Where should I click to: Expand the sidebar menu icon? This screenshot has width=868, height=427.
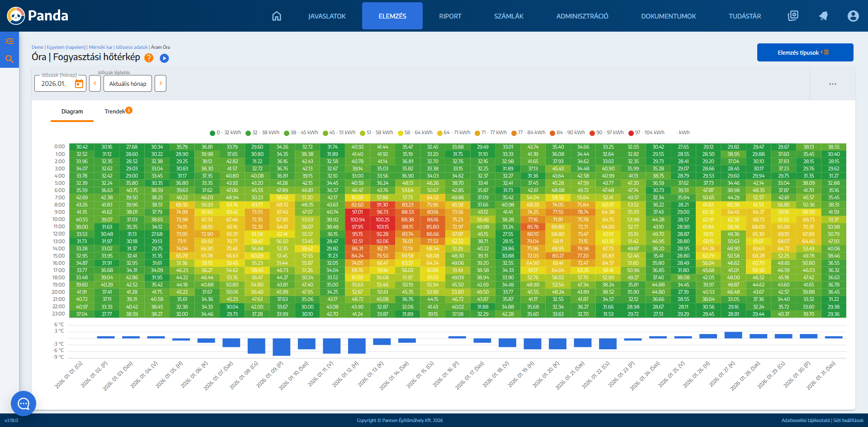9,41
